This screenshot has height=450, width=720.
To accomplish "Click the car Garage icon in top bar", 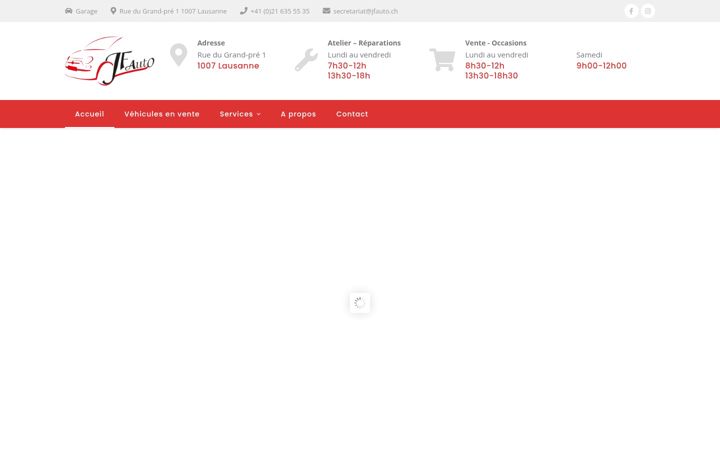I will click(68, 11).
